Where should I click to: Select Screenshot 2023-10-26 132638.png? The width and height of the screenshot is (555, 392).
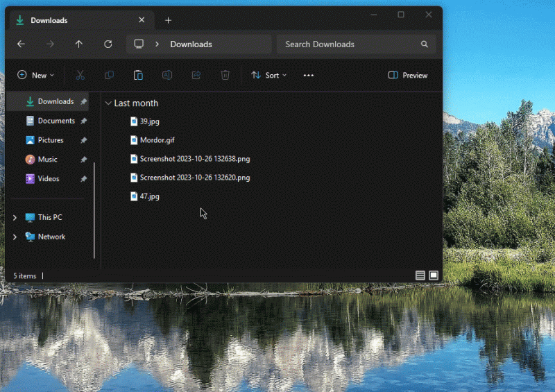pos(190,159)
